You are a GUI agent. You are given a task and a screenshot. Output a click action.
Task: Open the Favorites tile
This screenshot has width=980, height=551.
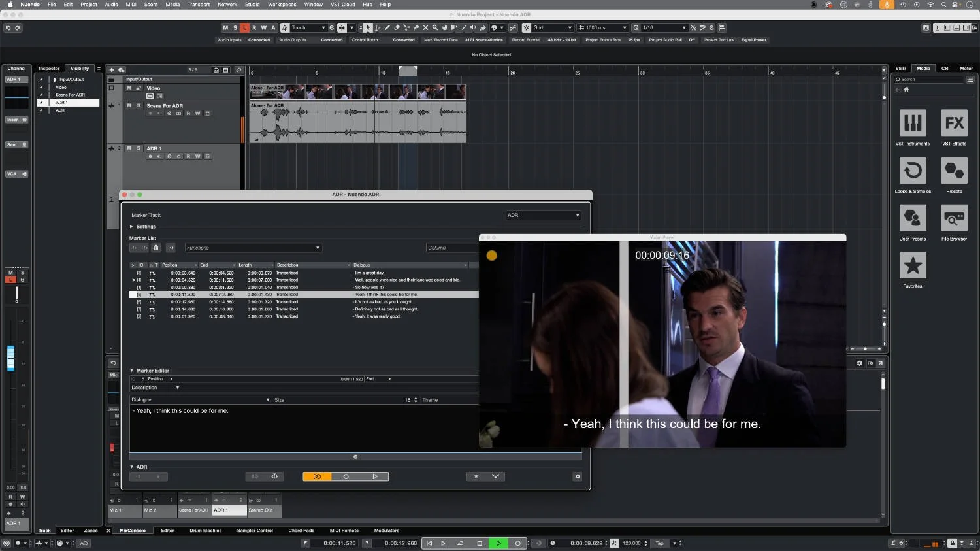tap(913, 269)
